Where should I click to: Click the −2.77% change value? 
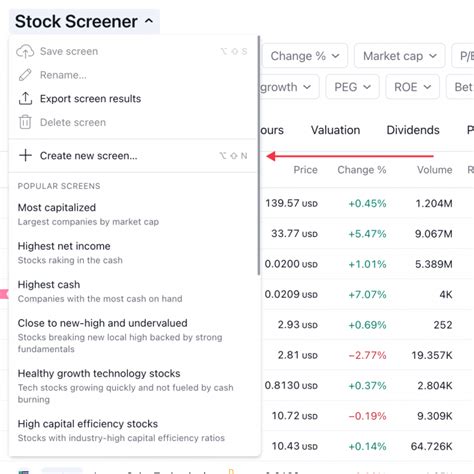(x=367, y=355)
